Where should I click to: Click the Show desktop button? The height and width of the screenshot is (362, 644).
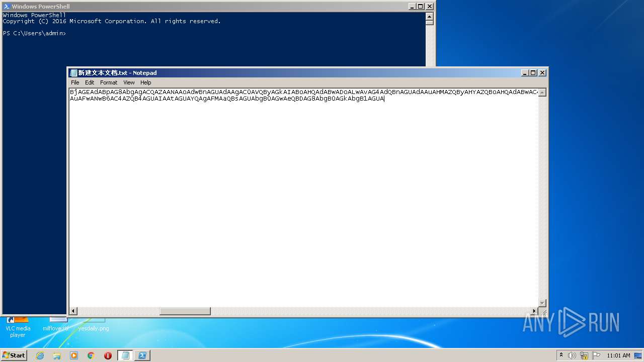(639, 355)
